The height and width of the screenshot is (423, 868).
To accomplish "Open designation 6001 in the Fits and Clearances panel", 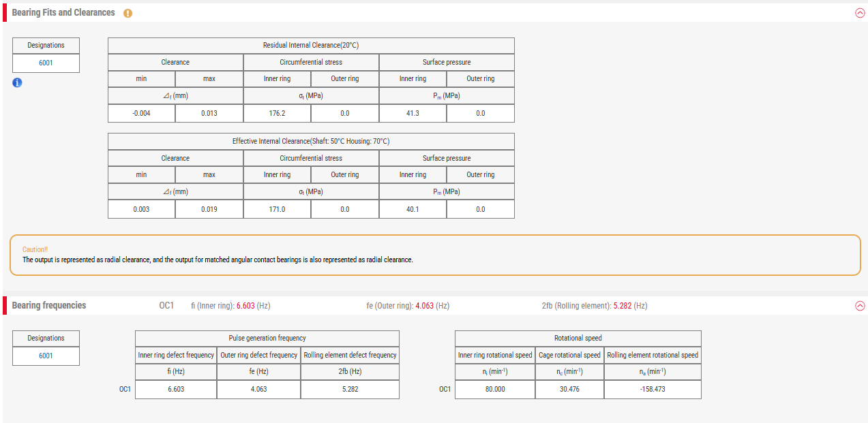I will tap(46, 63).
